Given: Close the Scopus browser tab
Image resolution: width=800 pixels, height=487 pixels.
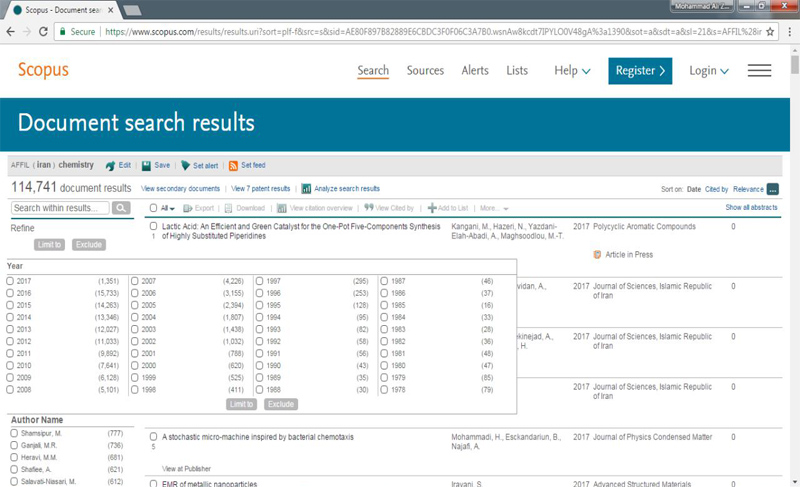Looking at the screenshot, I should [111, 10].
